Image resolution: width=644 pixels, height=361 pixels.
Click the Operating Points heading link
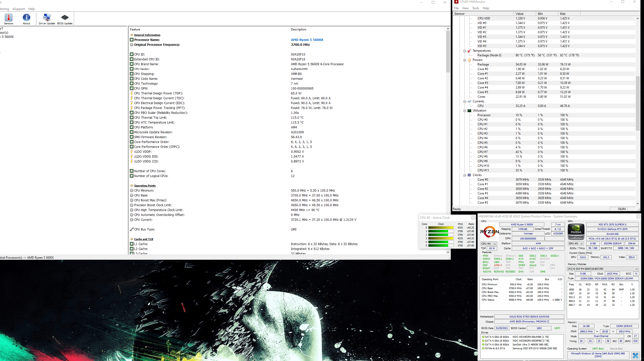click(145, 186)
